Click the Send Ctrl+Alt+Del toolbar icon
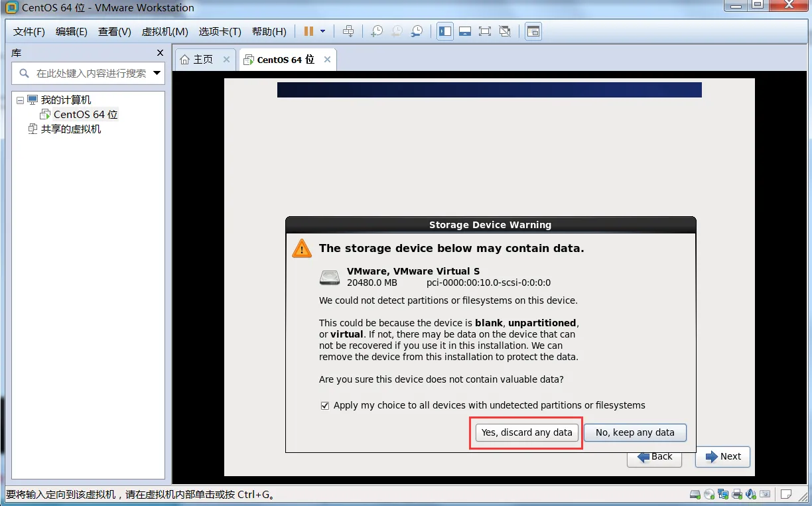The height and width of the screenshot is (506, 812). click(348, 31)
